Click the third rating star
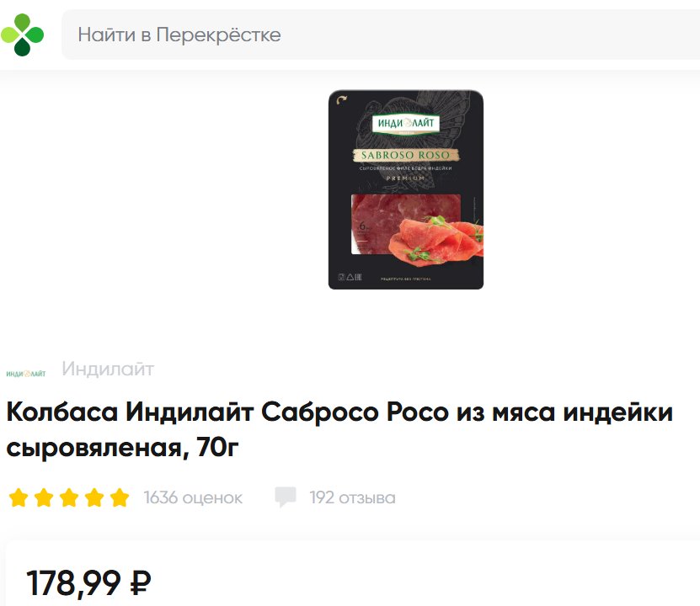 (69, 497)
